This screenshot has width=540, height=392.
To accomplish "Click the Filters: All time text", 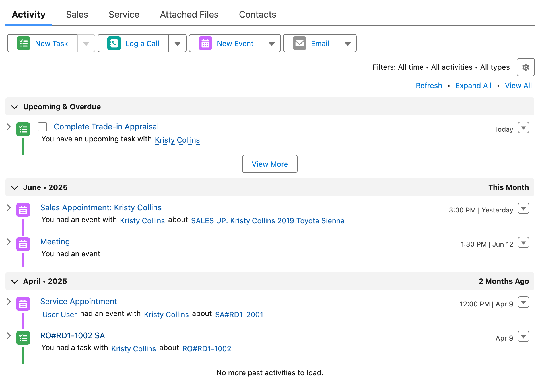I will click(398, 67).
